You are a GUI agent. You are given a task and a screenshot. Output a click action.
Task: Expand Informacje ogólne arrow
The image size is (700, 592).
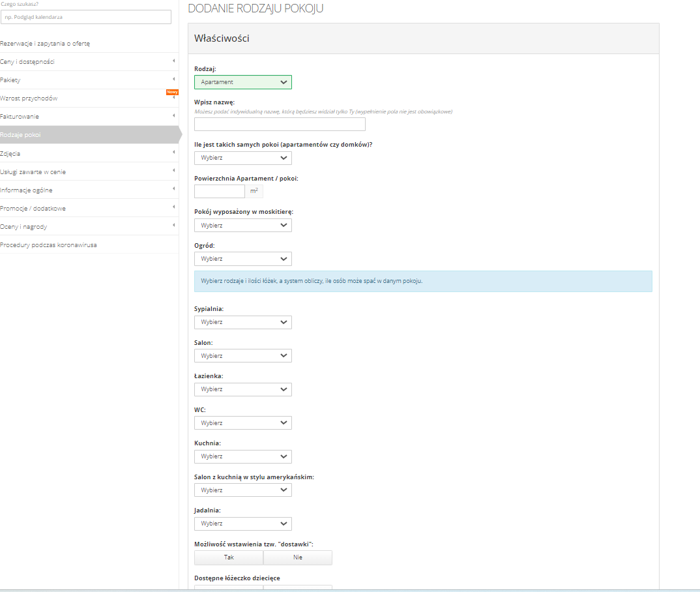click(173, 189)
